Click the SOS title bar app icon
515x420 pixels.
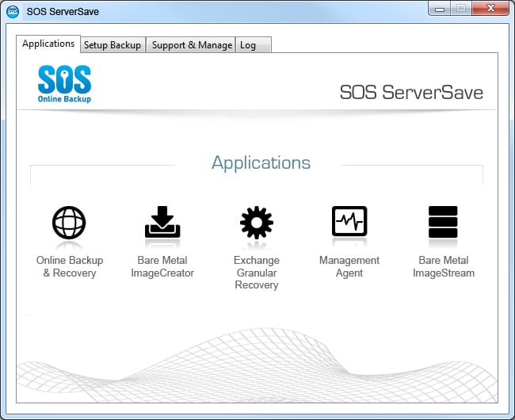pos(13,12)
